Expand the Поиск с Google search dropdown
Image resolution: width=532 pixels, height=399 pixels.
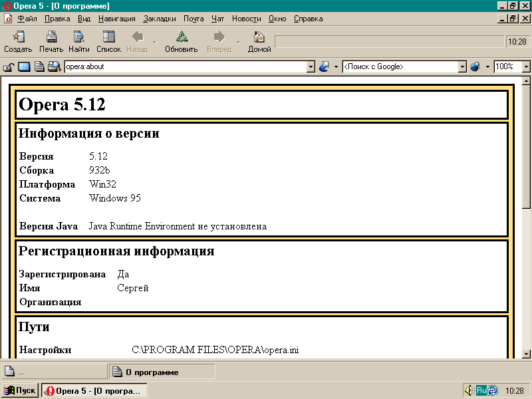coord(462,67)
